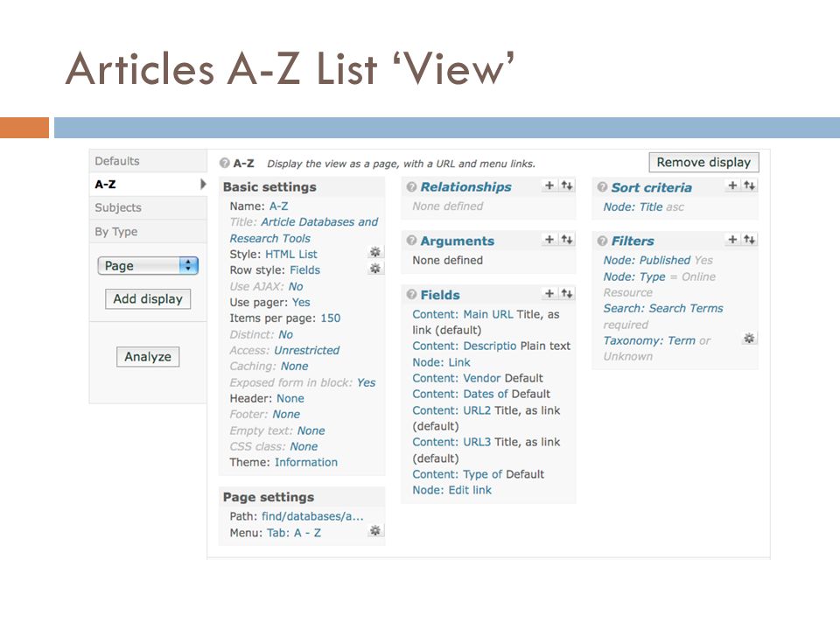This screenshot has height=630, width=840.
Task: Open Filters help icon
Action: click(602, 241)
